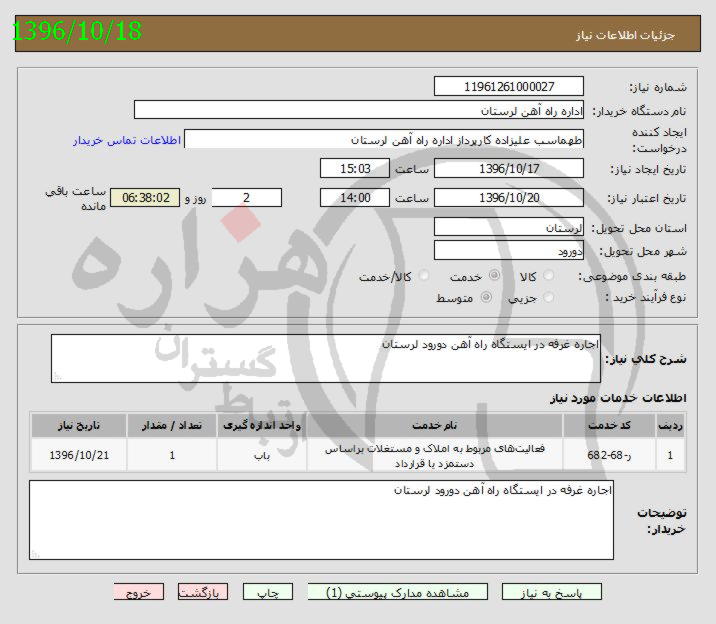This screenshot has width=716, height=624.
Task: Click service code cell ر-68-682
Action: (609, 455)
